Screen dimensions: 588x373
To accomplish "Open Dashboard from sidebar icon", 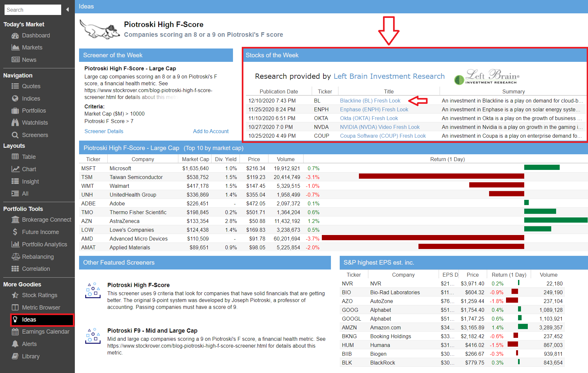I will coord(15,35).
